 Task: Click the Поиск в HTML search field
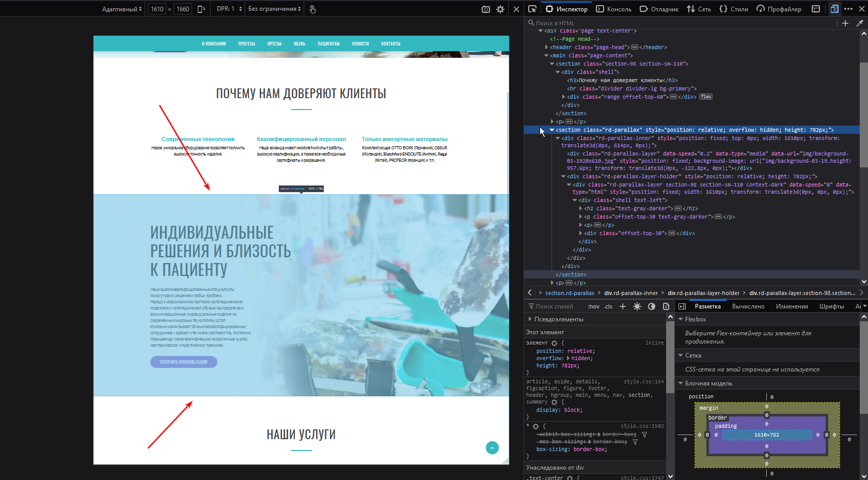click(681, 23)
